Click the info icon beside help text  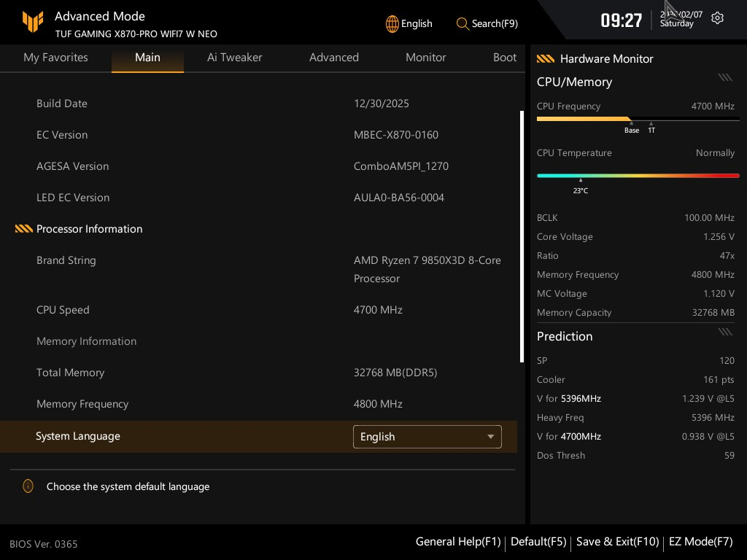coord(28,486)
